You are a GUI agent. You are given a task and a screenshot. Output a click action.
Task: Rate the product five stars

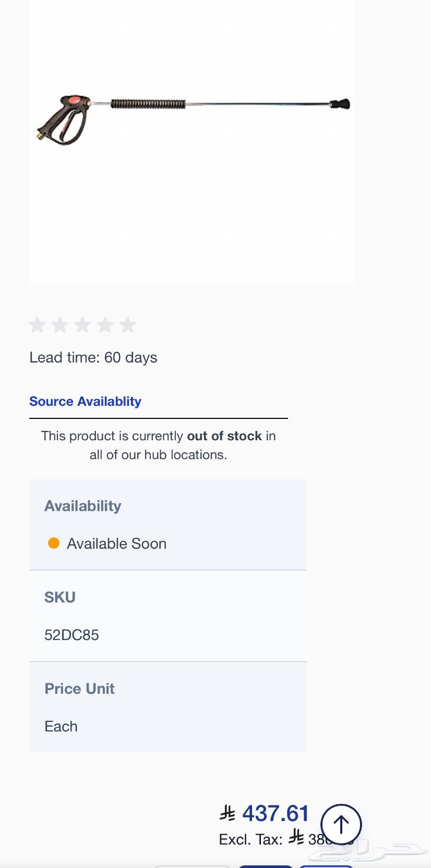[127, 325]
